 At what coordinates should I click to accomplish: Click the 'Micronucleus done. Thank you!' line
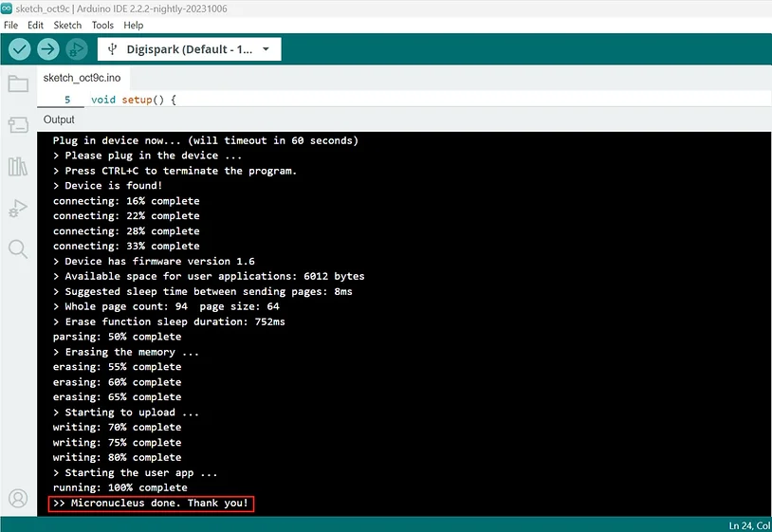point(151,503)
